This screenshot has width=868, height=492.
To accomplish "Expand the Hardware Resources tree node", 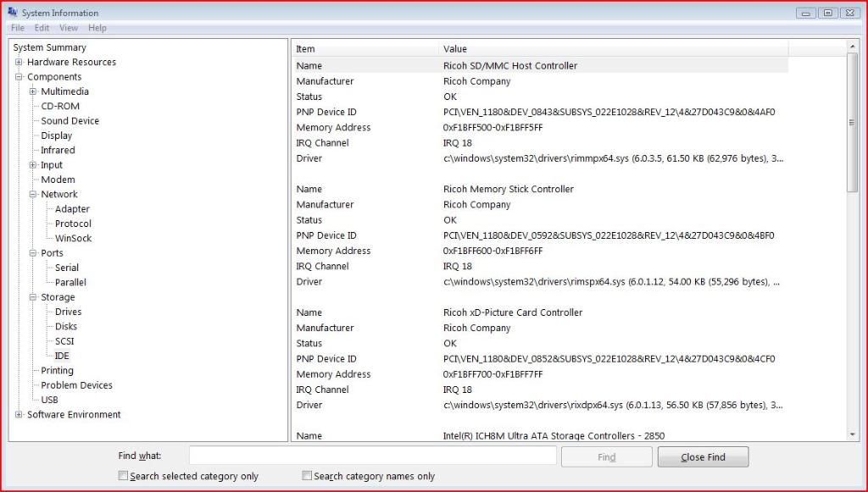I will 19,63.
